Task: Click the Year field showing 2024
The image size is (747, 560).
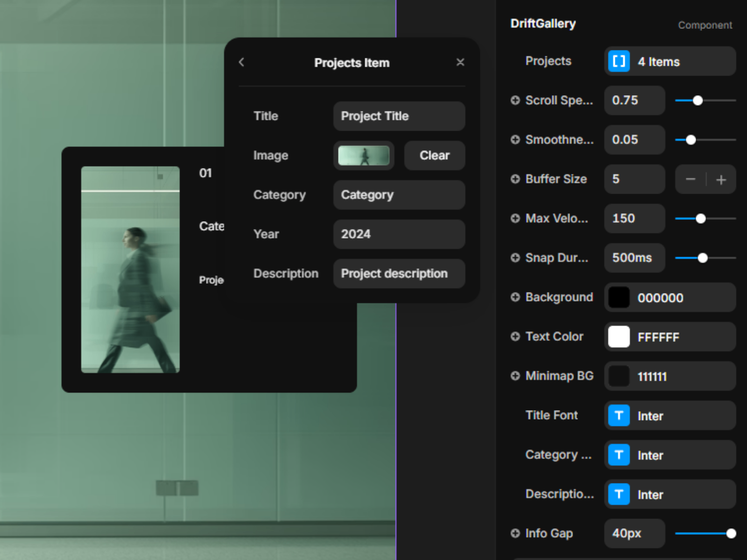Action: (399, 234)
